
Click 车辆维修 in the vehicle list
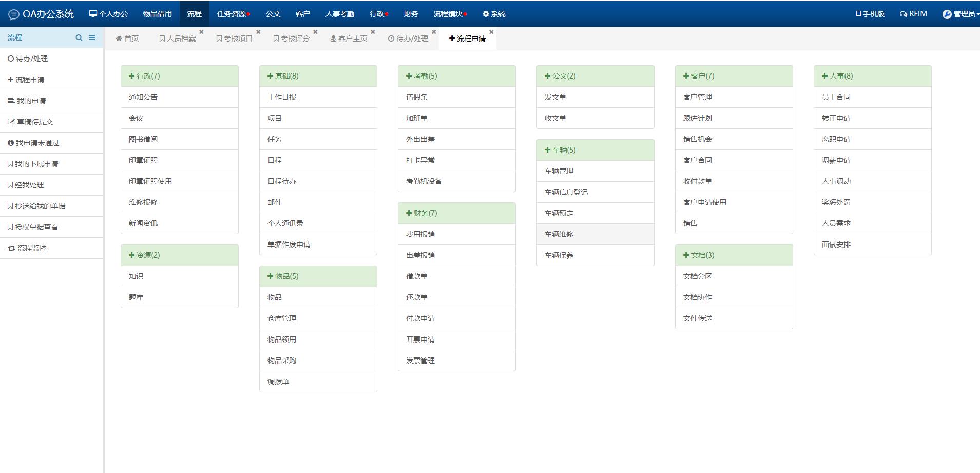click(x=559, y=234)
